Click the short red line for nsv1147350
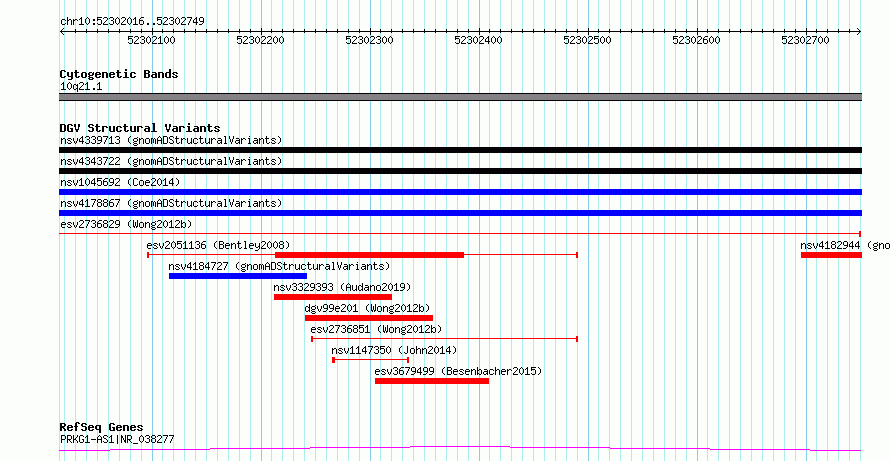The height and width of the screenshot is (461, 890). 371,360
